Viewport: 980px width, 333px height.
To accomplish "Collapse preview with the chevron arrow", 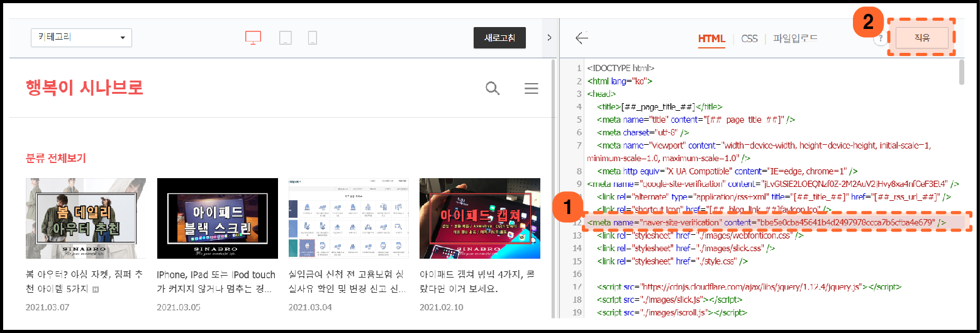I will 549,38.
